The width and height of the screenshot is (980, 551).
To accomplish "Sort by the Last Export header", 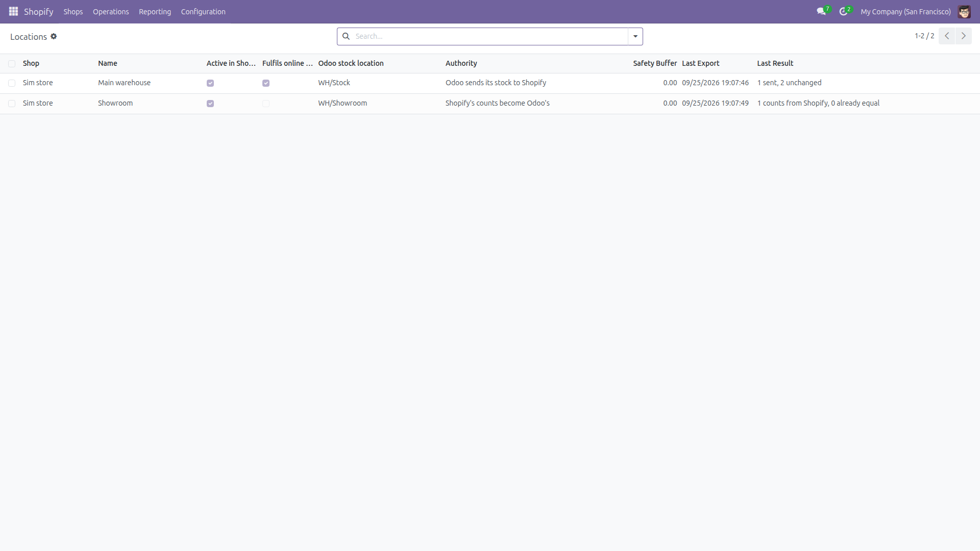I will pyautogui.click(x=700, y=63).
